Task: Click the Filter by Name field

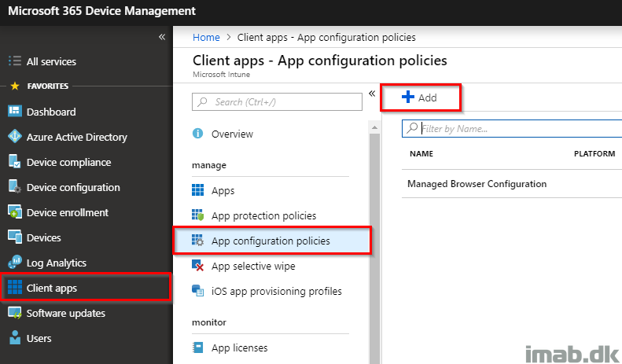Action: tap(512, 129)
